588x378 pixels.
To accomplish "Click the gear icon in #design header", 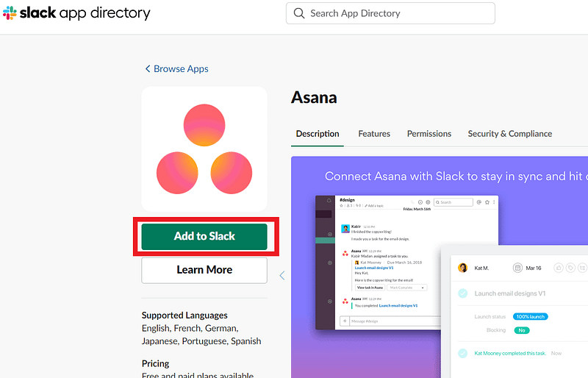I will pos(428,202).
